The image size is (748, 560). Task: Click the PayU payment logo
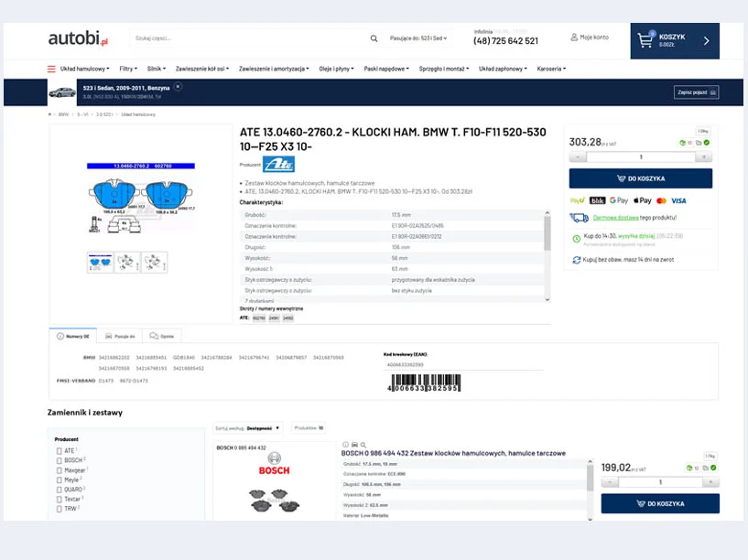[578, 200]
